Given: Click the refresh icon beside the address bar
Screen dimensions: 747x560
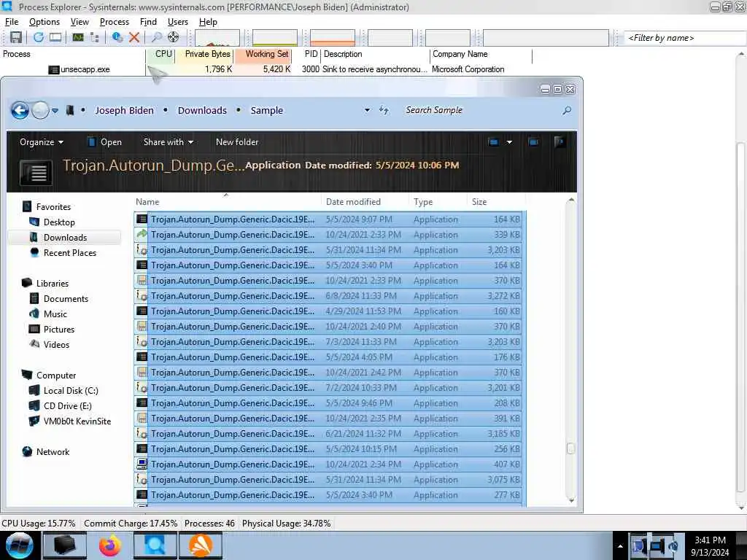Looking at the screenshot, I should [x=384, y=111].
